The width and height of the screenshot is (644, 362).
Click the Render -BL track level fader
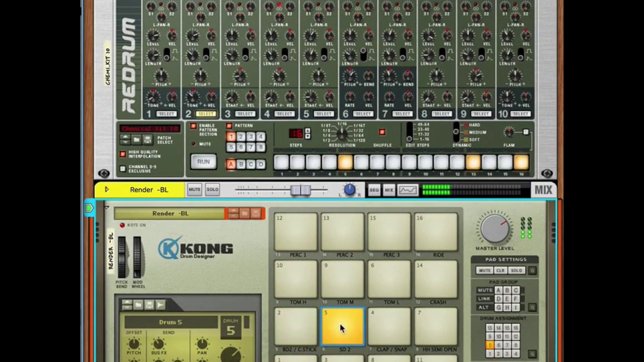(x=301, y=190)
